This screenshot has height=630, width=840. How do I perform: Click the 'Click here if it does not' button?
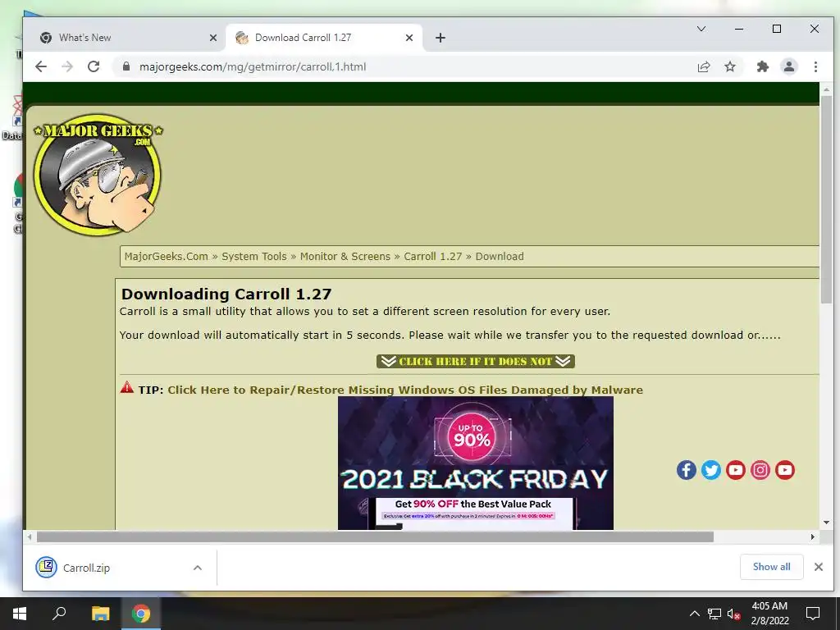point(476,362)
